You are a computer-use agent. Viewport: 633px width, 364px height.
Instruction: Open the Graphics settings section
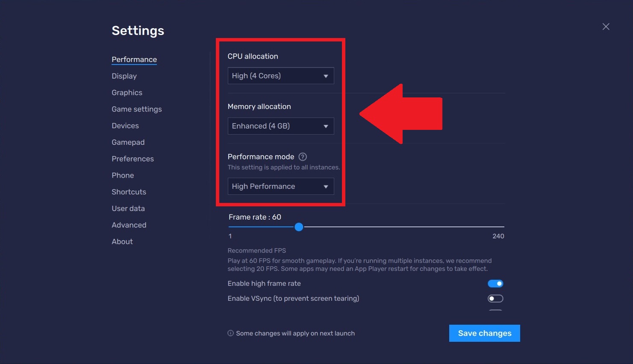point(127,92)
